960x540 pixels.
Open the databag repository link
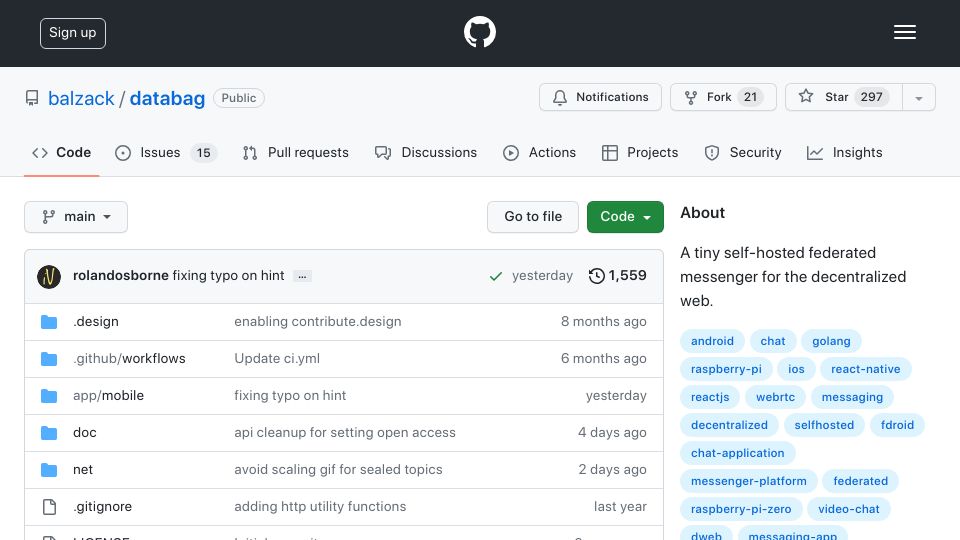pos(167,98)
